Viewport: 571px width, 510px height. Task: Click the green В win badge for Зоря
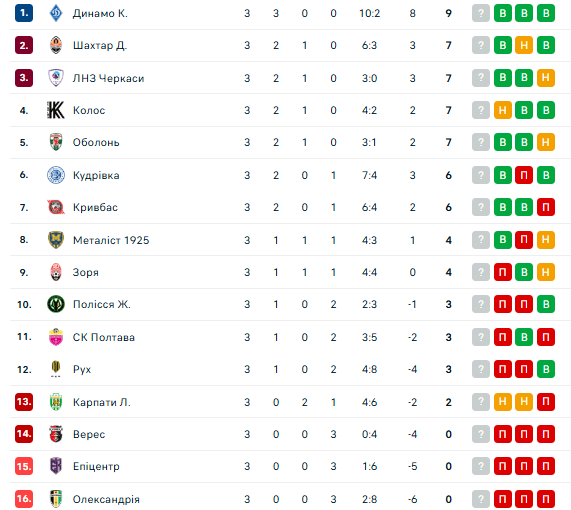click(x=524, y=272)
